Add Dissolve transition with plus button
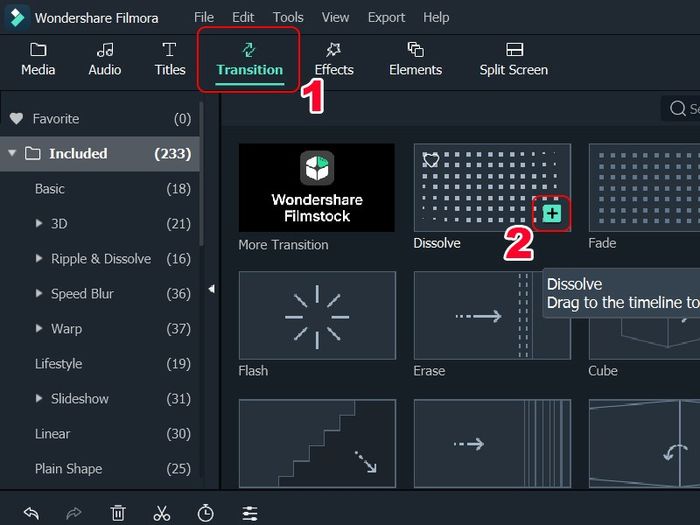Viewport: 700px width, 525px height. coord(552,213)
